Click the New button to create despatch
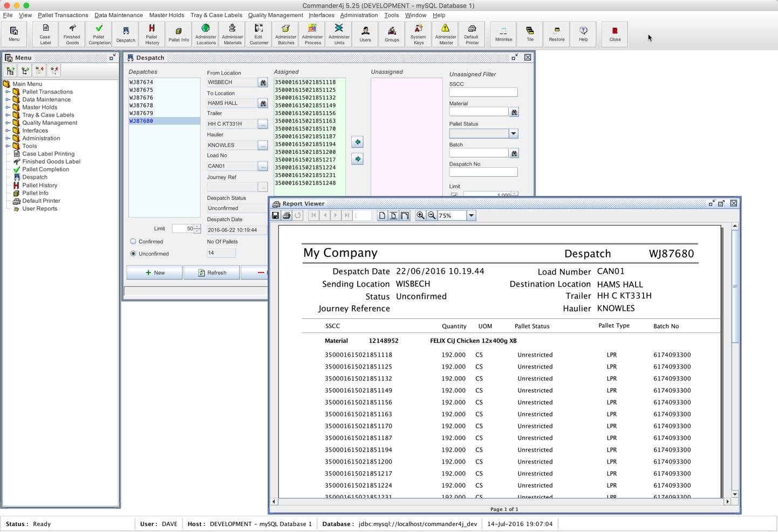Screen dimensions: 778x532 [154, 272]
